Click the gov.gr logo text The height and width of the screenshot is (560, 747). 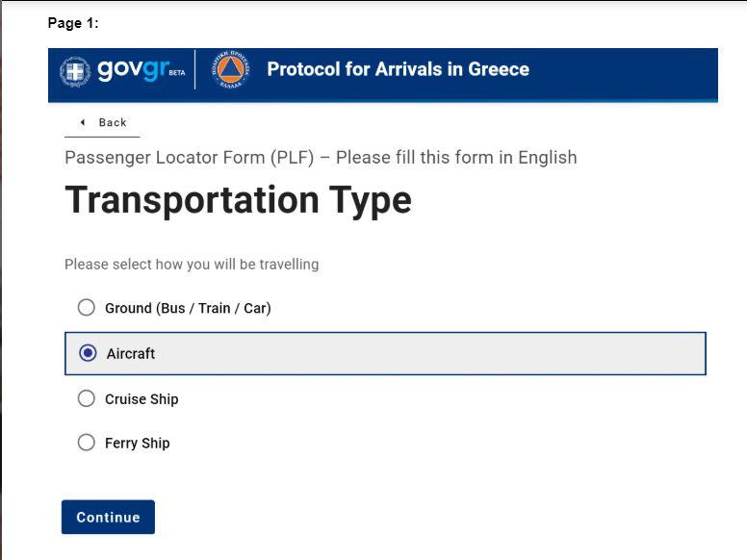[x=131, y=70]
